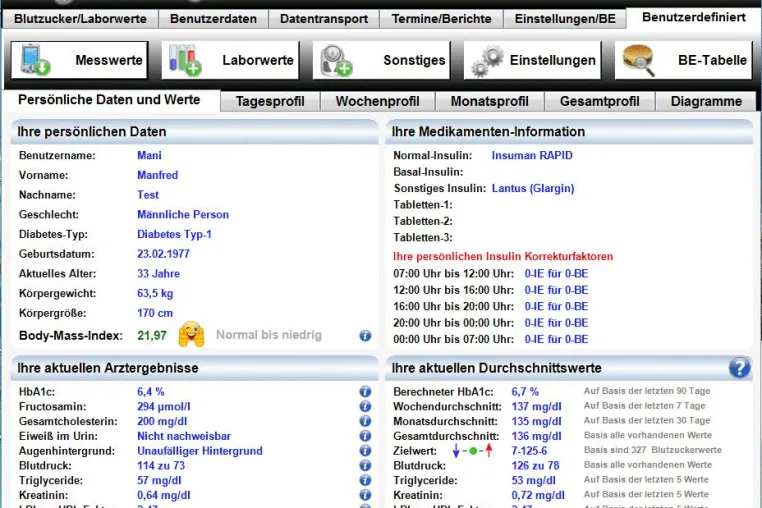Click the Zielwert red up arrow
Image resolution: width=762 pixels, height=508 pixels.
point(489,451)
